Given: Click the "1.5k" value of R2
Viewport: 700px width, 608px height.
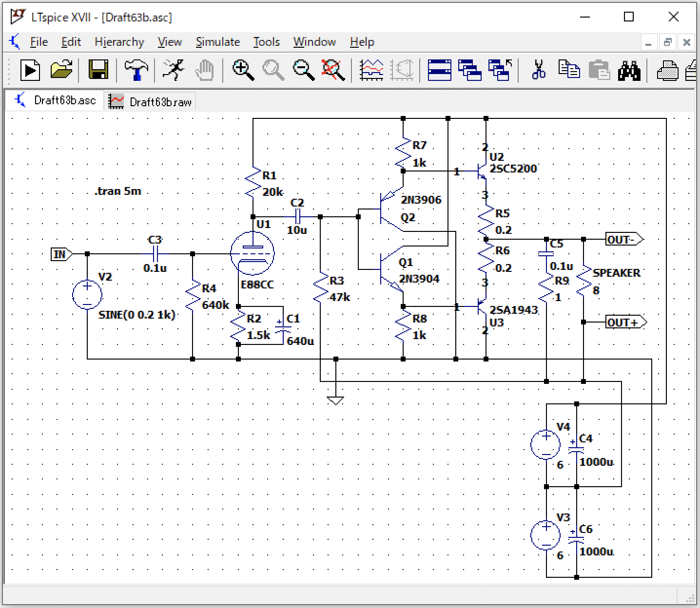Looking at the screenshot, I should 258,335.
